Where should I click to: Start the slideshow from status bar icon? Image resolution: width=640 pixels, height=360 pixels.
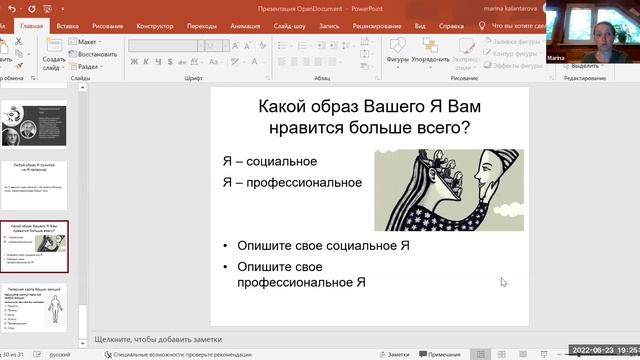(x=544, y=354)
